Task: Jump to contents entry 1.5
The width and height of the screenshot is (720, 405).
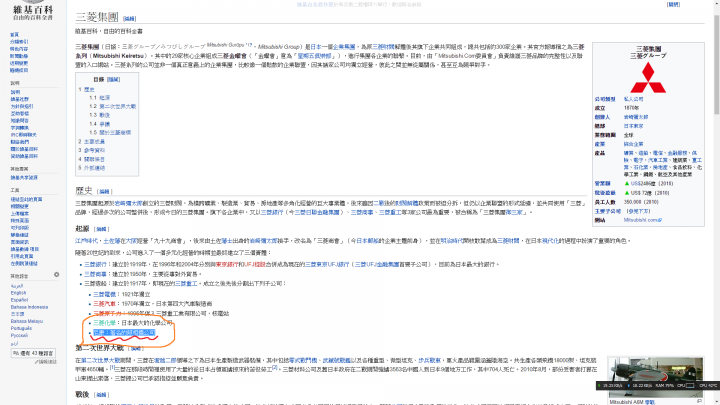Action: click(110, 133)
